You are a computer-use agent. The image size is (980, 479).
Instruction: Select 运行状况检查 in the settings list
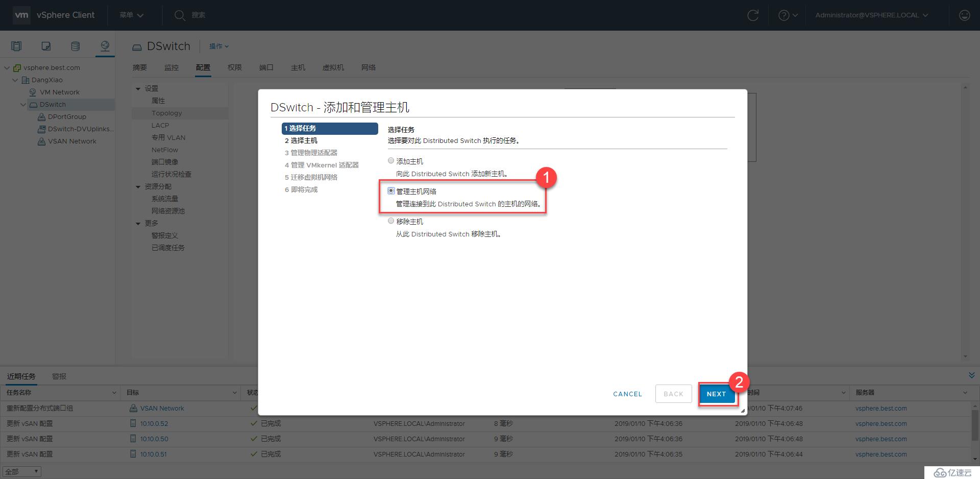pos(171,175)
